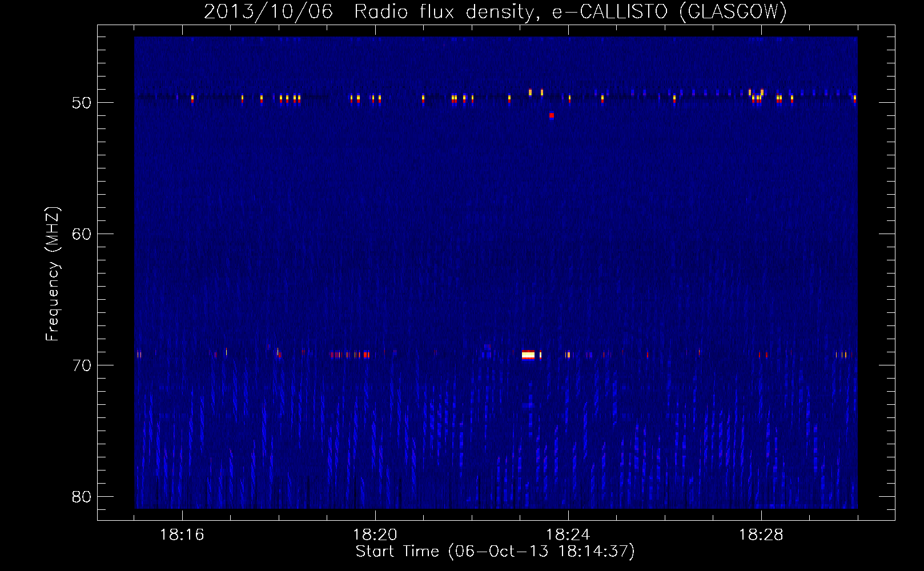The height and width of the screenshot is (571, 924).
Task: Click the 18:28 time tick label
Action: pyautogui.click(x=761, y=535)
